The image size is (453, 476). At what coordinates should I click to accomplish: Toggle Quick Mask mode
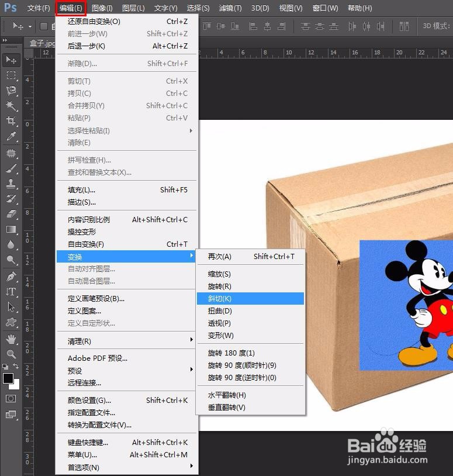[x=11, y=399]
